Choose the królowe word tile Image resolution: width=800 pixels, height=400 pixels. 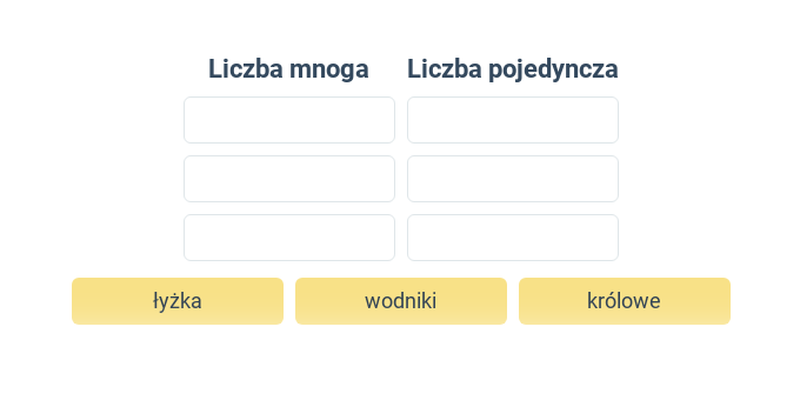pyautogui.click(x=624, y=301)
